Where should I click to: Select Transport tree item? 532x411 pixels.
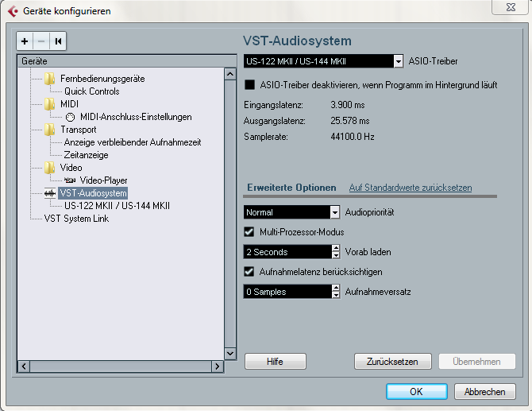pos(79,130)
